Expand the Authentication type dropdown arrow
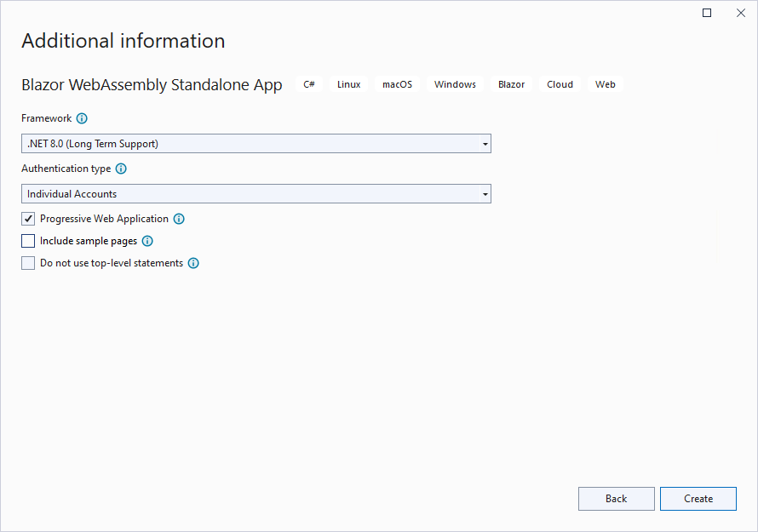This screenshot has height=532, width=758. (485, 194)
